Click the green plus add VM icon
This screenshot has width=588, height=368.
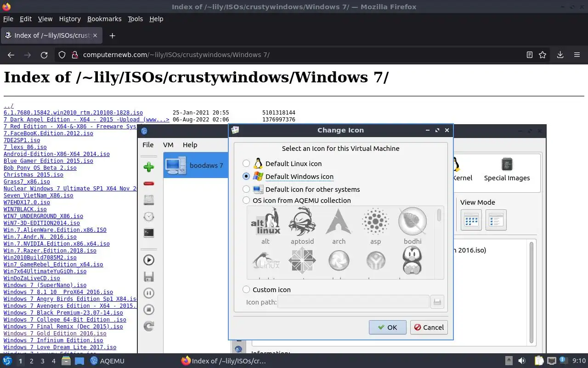(x=148, y=167)
